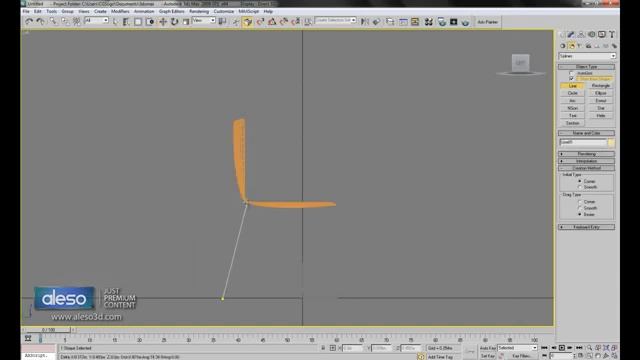The height and width of the screenshot is (360, 640).
Task: Open Select by Name list icon
Action: 126,22
